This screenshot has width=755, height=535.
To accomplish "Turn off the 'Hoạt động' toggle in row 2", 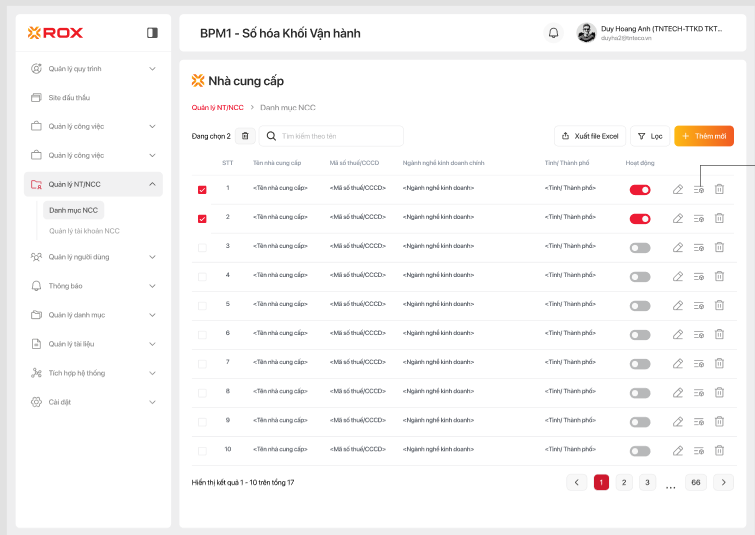I will pyautogui.click(x=640, y=218).
